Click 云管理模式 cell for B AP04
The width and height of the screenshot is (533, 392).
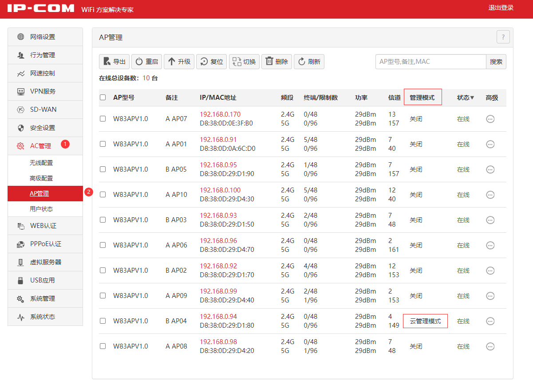click(425, 321)
